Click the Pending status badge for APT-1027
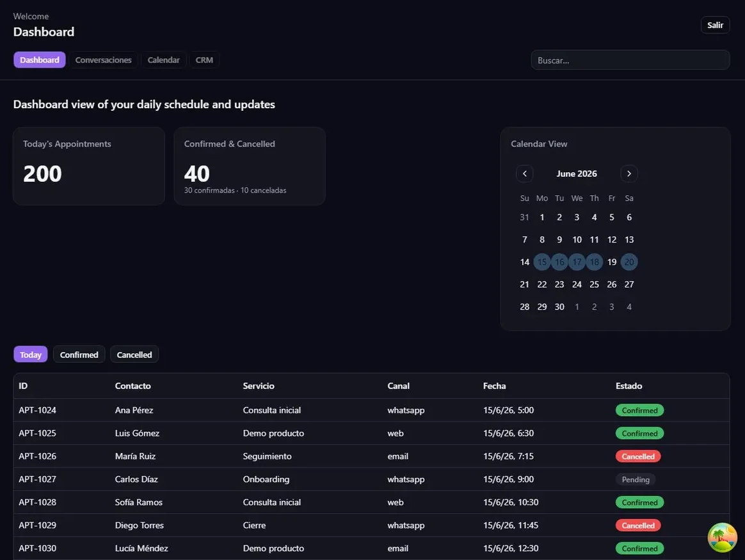 pos(636,479)
